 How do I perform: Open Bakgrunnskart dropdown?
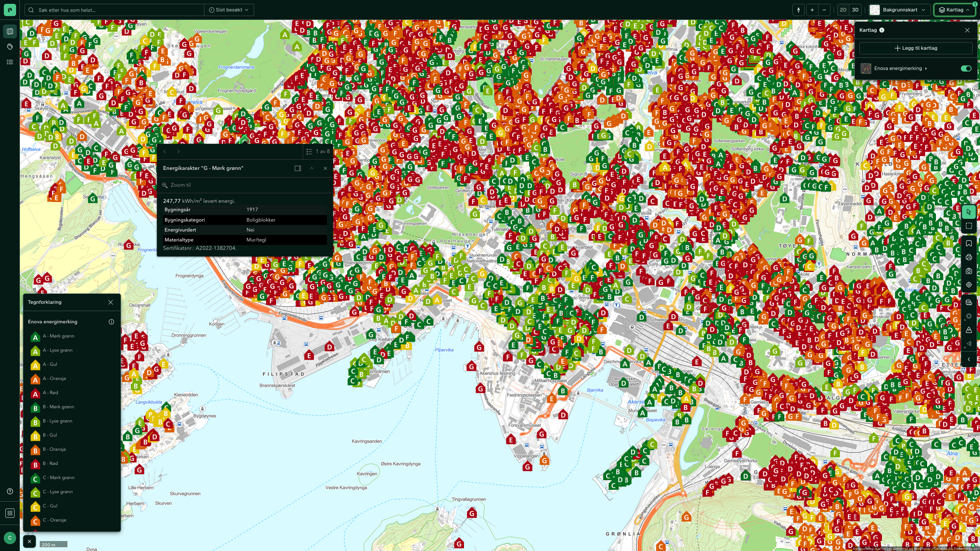click(x=899, y=10)
